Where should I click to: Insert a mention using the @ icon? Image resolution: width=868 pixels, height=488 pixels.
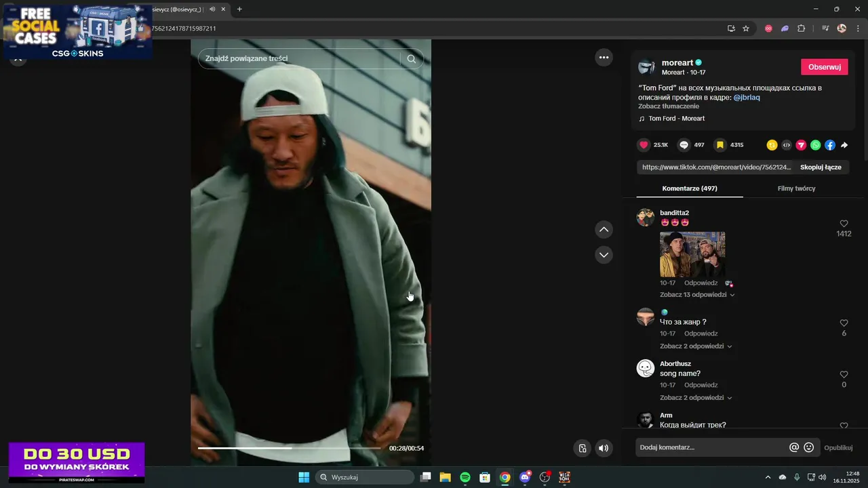(794, 447)
